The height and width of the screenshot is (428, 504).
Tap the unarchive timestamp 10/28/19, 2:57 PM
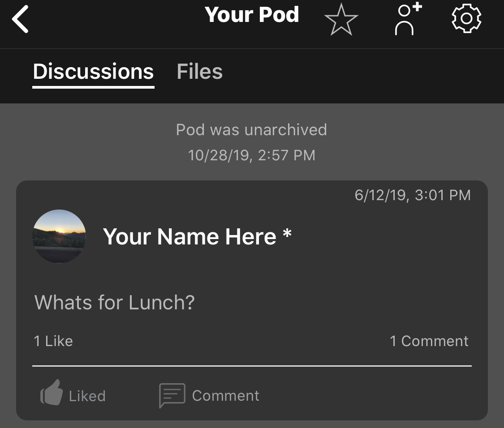coord(251,155)
